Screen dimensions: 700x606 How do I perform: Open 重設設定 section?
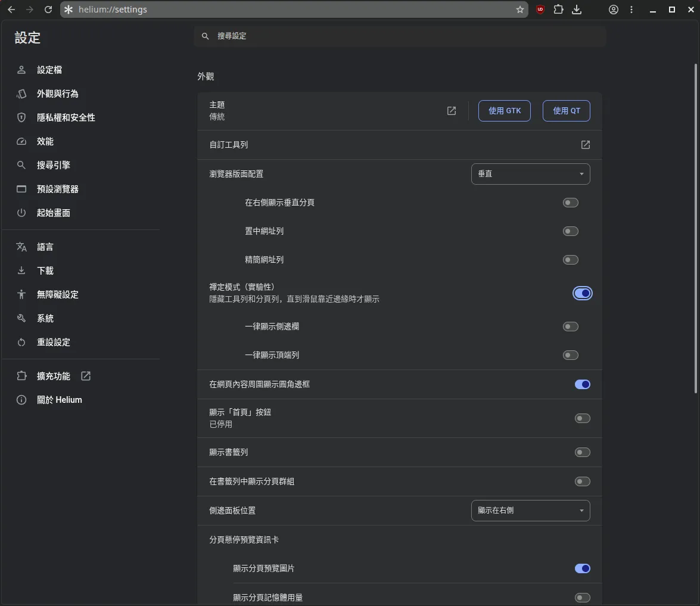pyautogui.click(x=53, y=342)
